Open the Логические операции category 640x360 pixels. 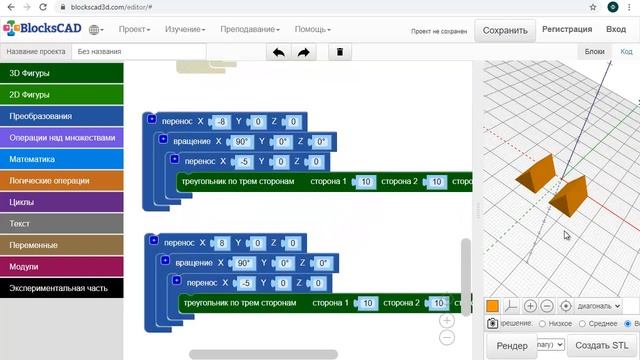tap(62, 181)
